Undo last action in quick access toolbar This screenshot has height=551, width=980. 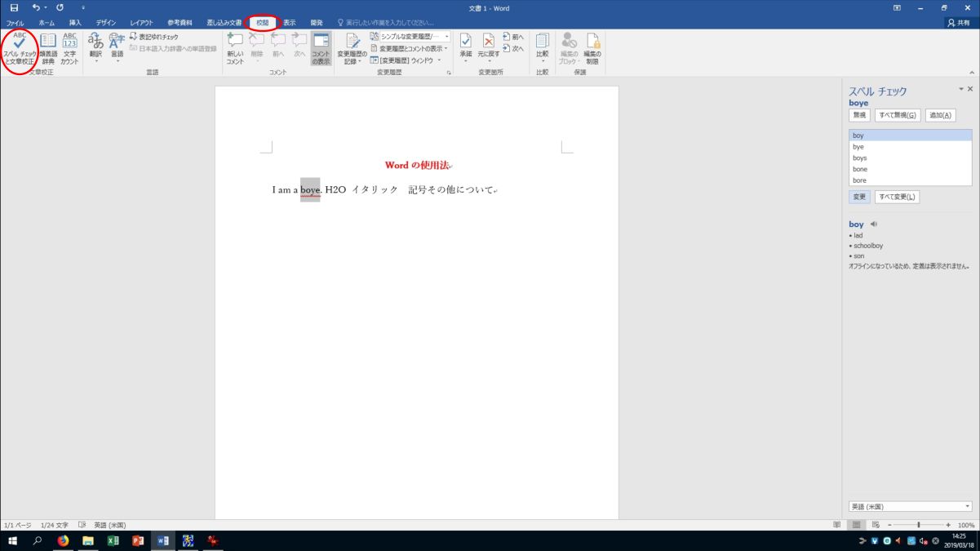click(x=36, y=7)
